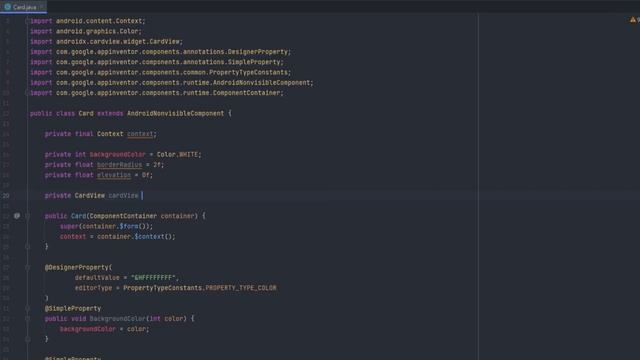Click '$form()' call in super statement
Viewport: 640px width, 360px height.
[x=134, y=226]
